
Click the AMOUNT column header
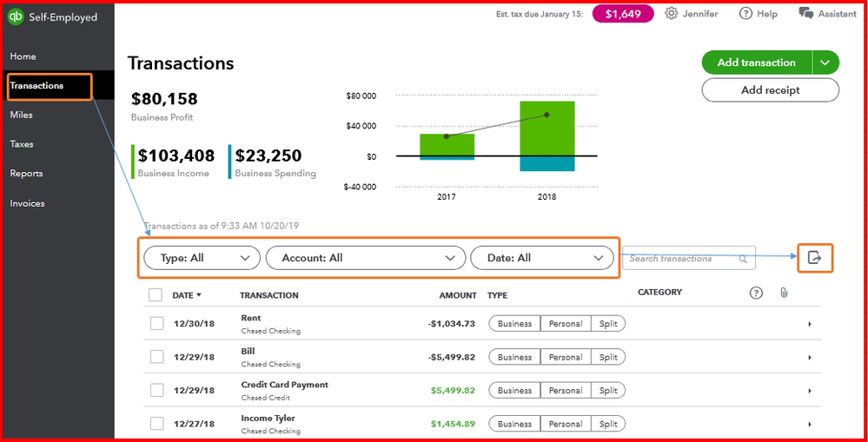(458, 295)
